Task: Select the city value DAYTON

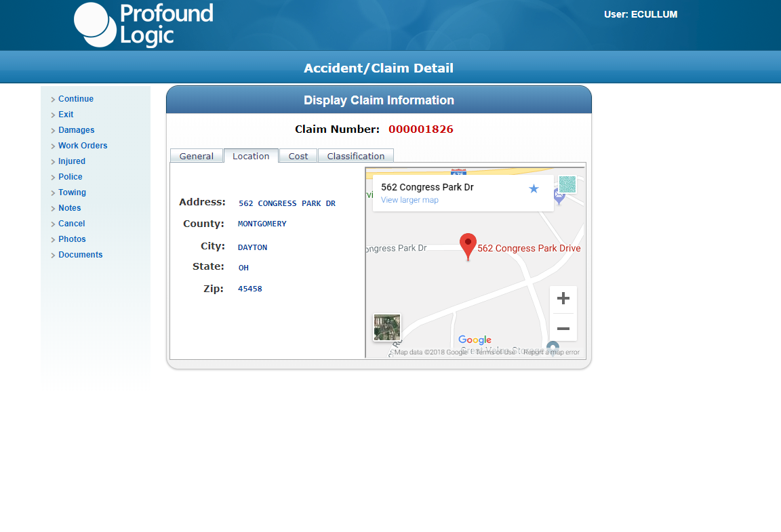Action: point(252,247)
